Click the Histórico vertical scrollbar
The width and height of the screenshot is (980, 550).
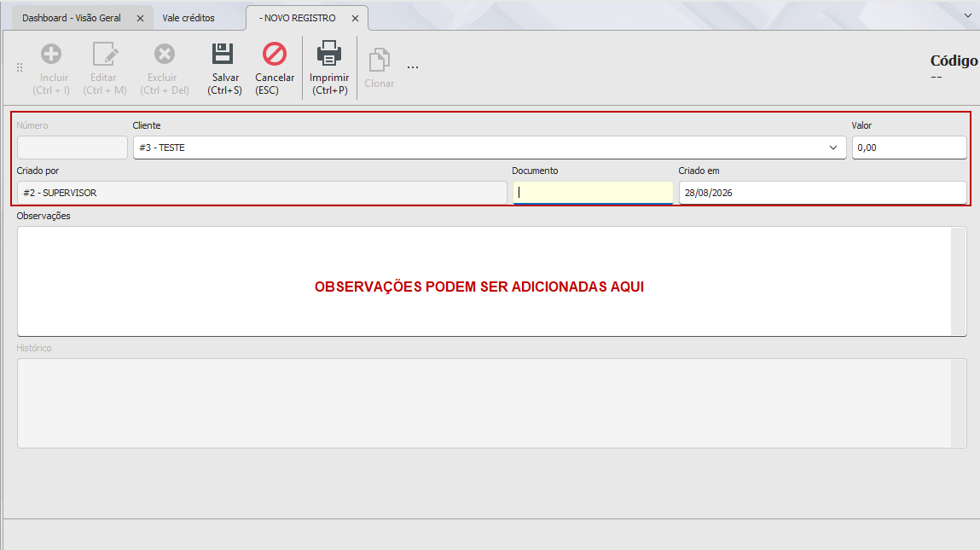coord(959,403)
